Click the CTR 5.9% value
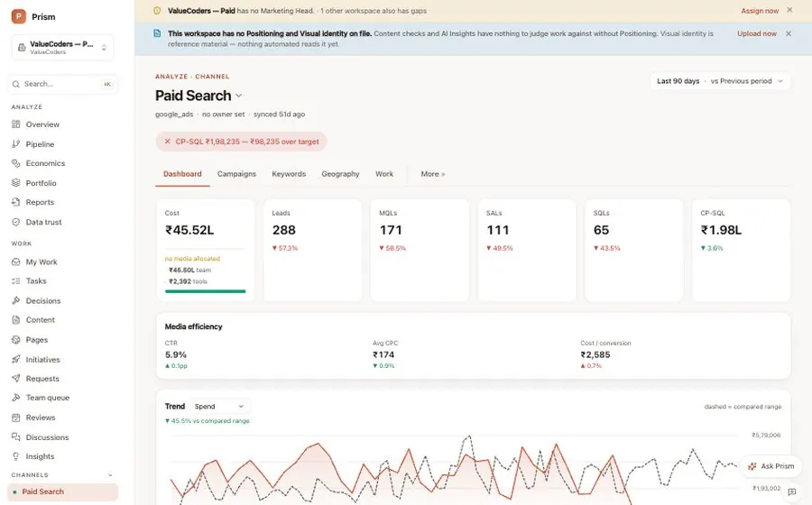This screenshot has width=812, height=505. 176,355
